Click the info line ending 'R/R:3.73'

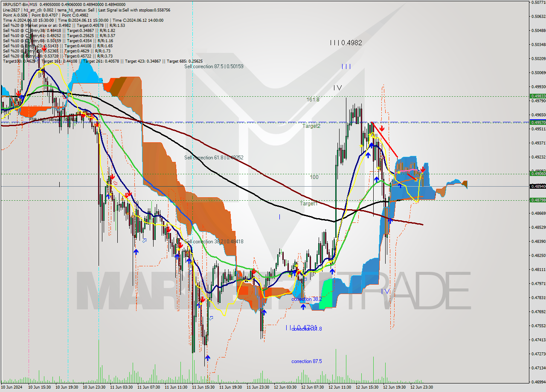tap(58, 56)
